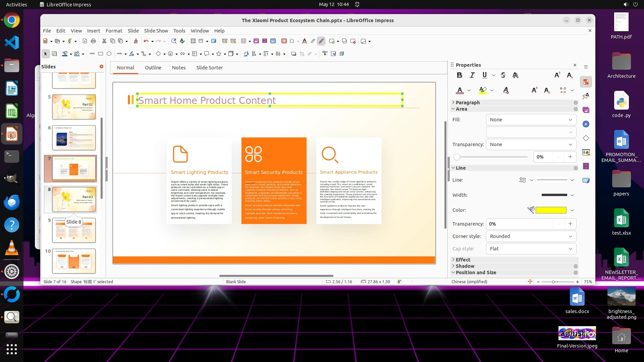Toggle Bold in Properties panel
644x362 pixels.
point(460,75)
